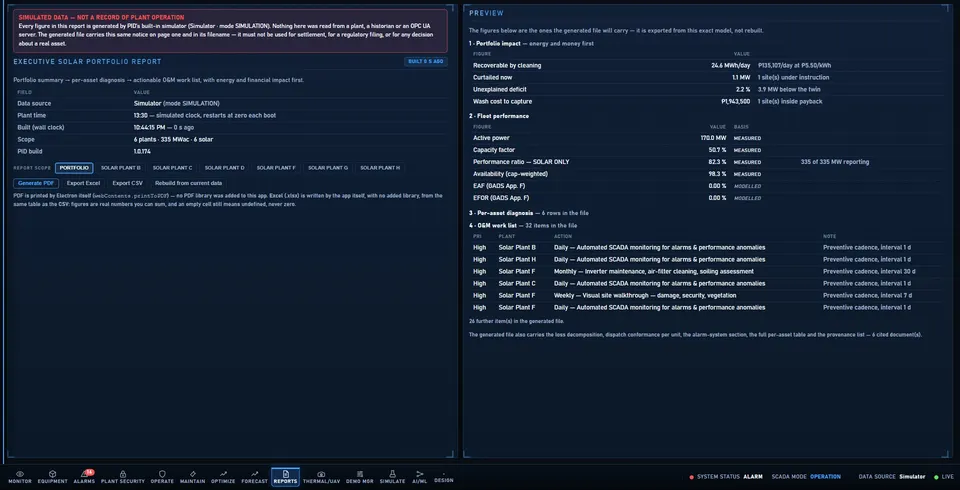This screenshot has height=490, width=960.
Task: Click the Executive Solar Portfolio Report heading
Action: click(x=88, y=62)
